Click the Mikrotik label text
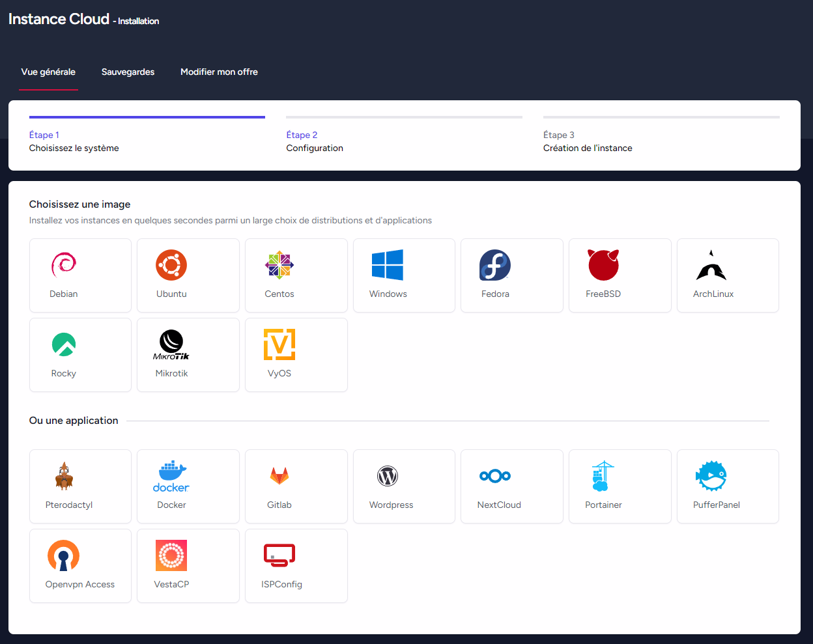 point(171,373)
